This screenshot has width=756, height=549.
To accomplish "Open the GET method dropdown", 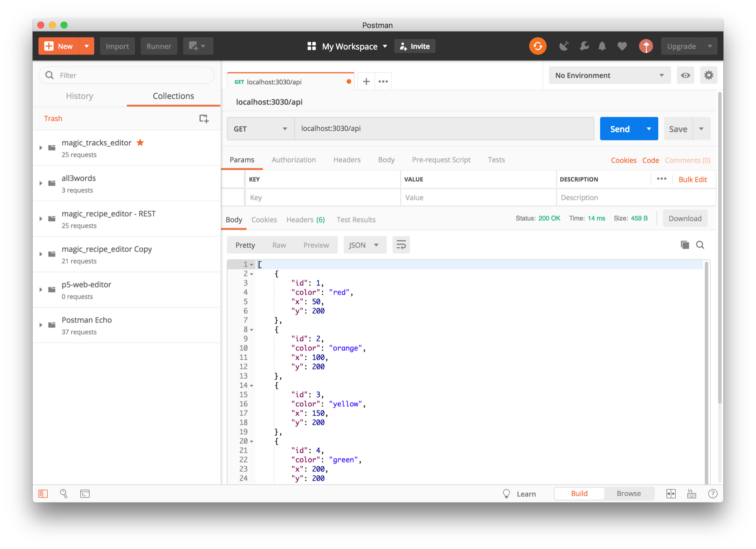I will (260, 129).
